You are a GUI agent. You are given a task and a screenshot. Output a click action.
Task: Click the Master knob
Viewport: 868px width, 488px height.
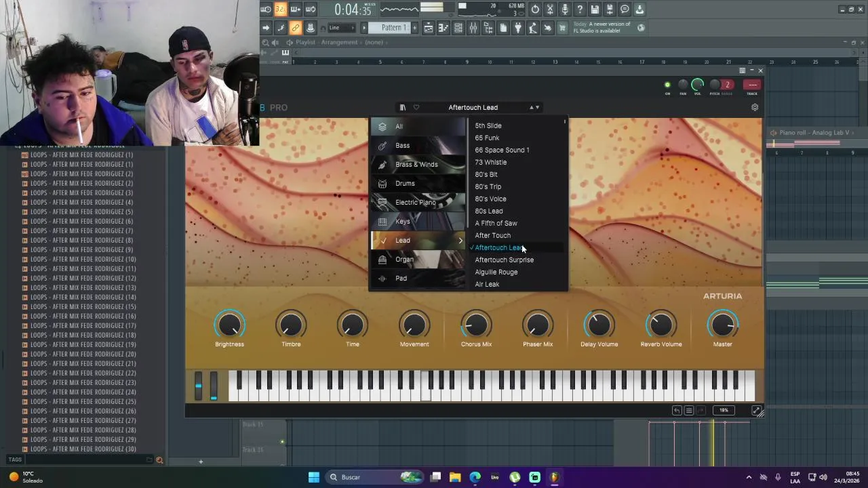pyautogui.click(x=722, y=325)
